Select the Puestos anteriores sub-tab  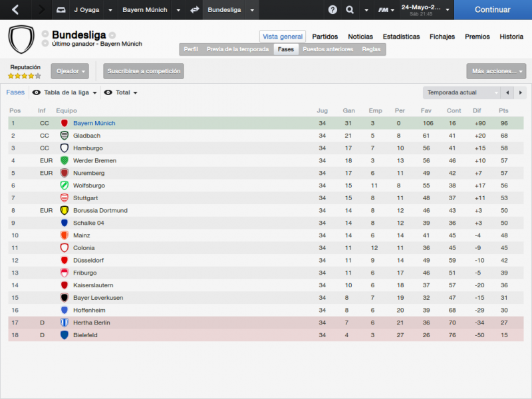coord(328,49)
